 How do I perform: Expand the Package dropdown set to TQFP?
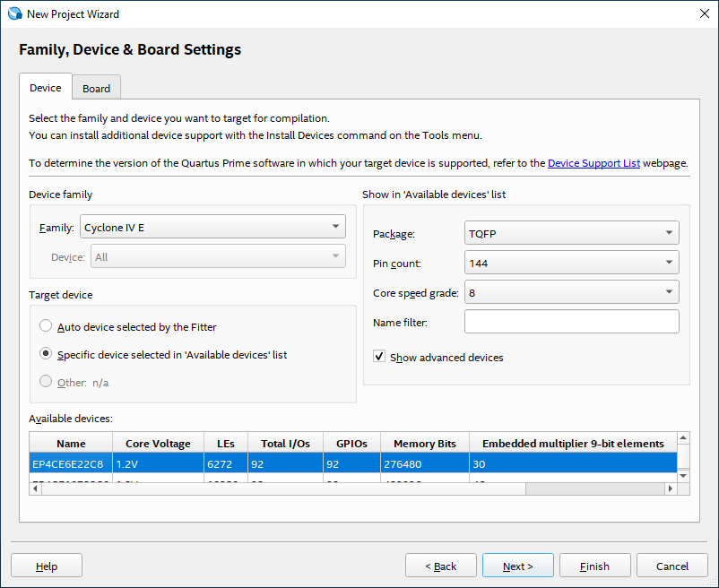[571, 233]
